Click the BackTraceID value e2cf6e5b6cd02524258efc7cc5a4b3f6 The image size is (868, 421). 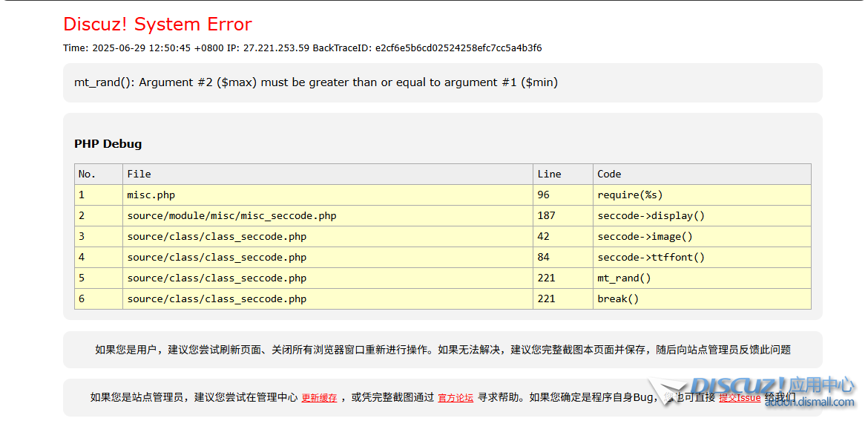point(458,48)
